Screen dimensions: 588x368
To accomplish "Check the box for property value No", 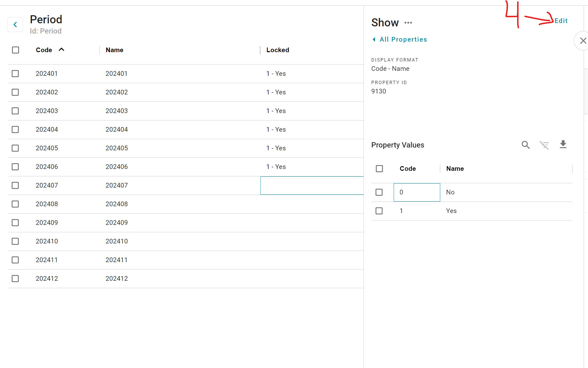I will point(379,192).
